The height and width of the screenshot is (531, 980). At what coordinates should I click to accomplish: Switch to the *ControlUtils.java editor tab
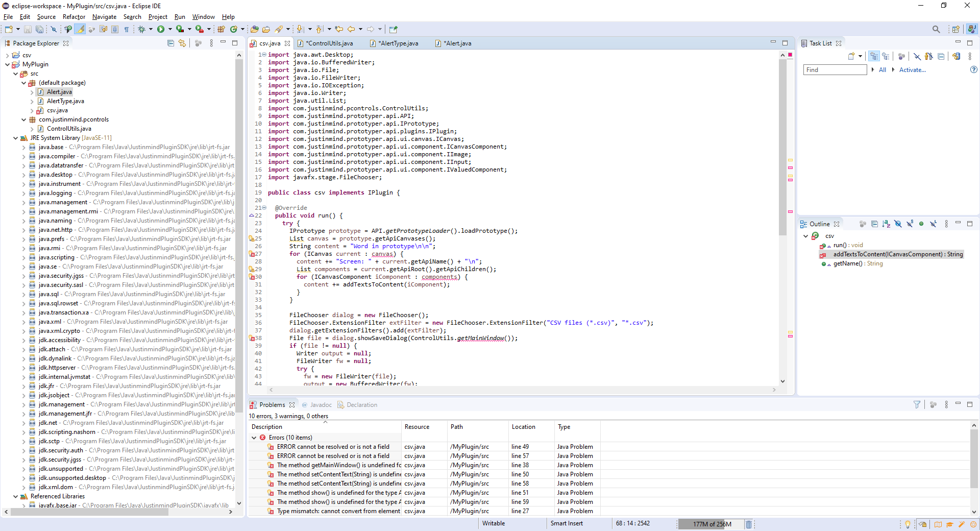click(x=330, y=43)
